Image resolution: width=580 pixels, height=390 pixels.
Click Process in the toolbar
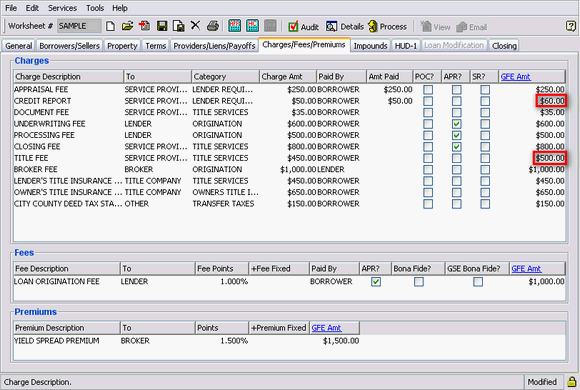387,27
